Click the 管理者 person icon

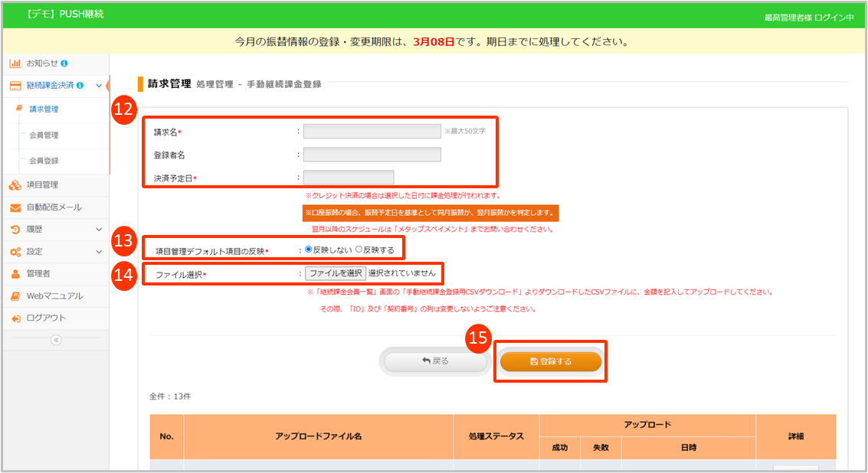point(15,273)
